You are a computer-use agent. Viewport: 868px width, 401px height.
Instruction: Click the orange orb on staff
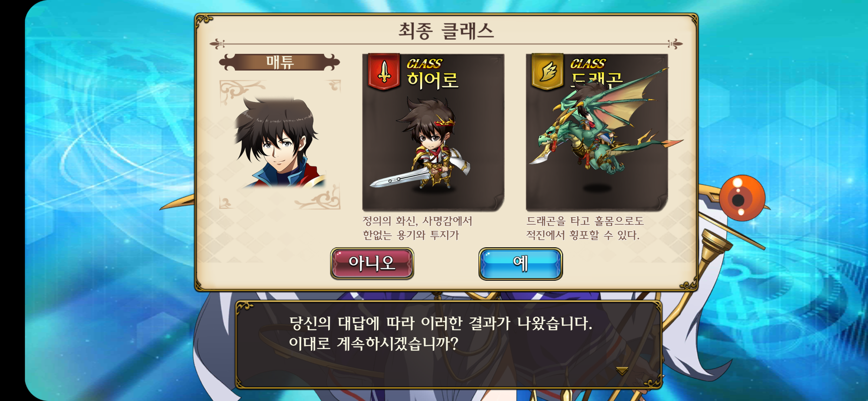742,198
